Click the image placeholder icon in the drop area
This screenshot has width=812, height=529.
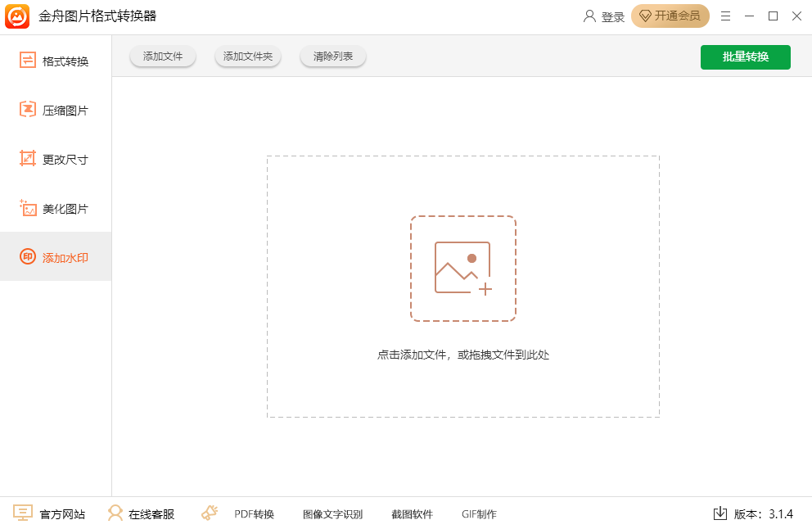point(462,269)
